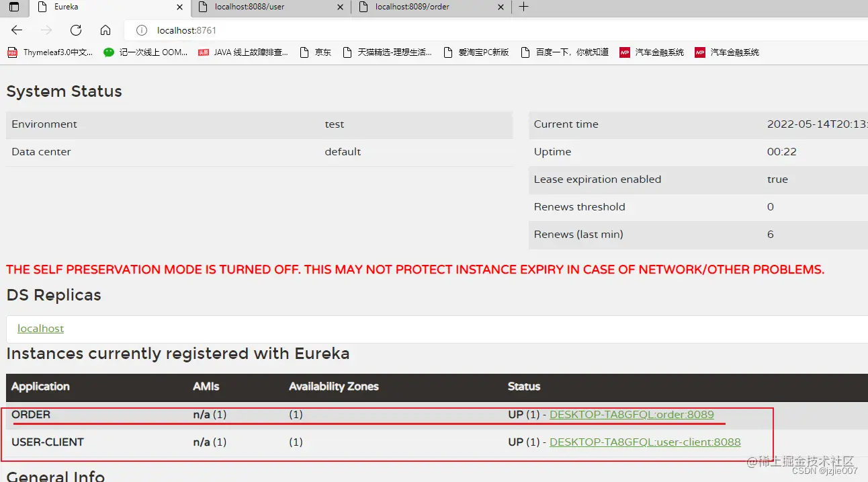Click the Environment label
This screenshot has height=482, width=868.
pyautogui.click(x=44, y=124)
